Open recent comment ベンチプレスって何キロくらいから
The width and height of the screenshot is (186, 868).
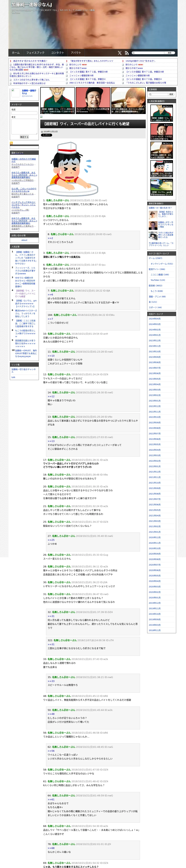click(x=23, y=205)
